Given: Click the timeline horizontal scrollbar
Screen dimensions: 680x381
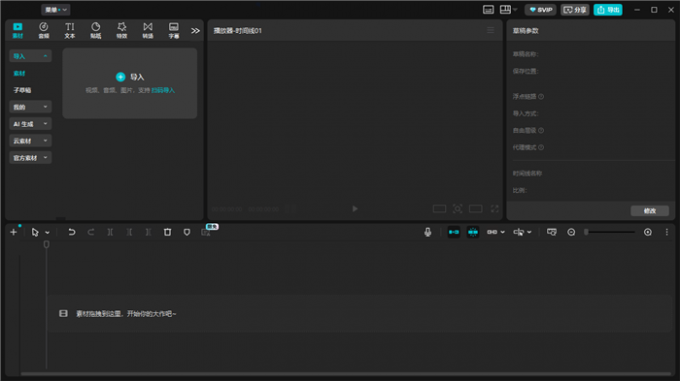Looking at the screenshot, I should pos(346,374).
